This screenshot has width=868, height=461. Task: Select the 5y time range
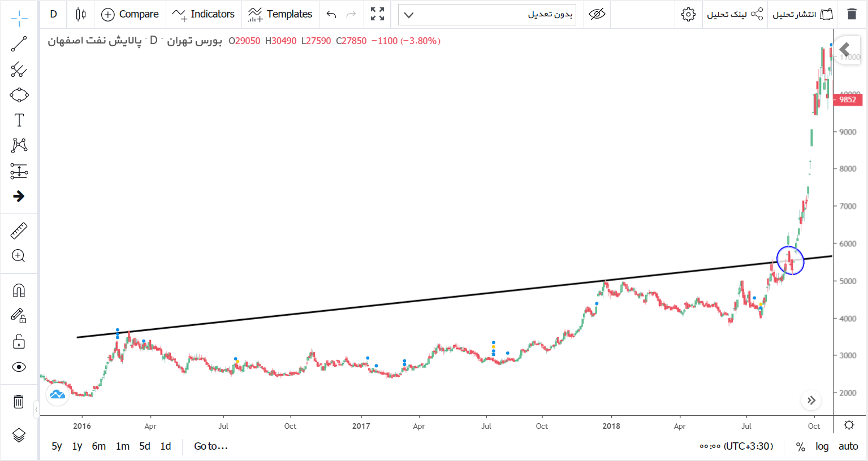click(57, 446)
